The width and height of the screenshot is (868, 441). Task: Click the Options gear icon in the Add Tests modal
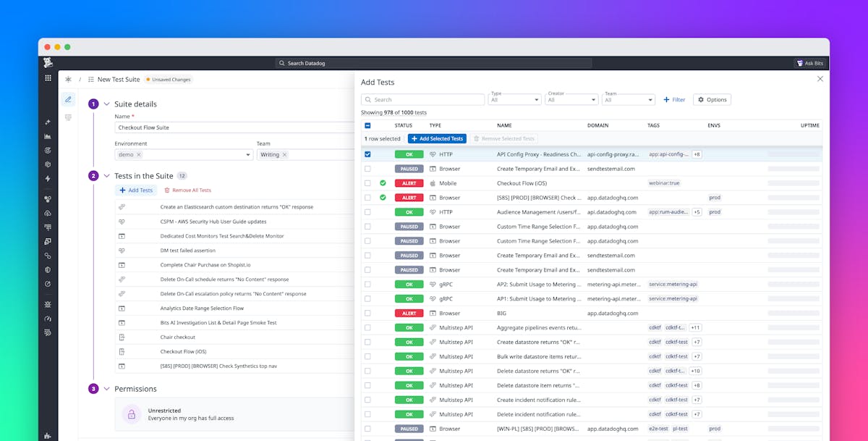point(699,99)
